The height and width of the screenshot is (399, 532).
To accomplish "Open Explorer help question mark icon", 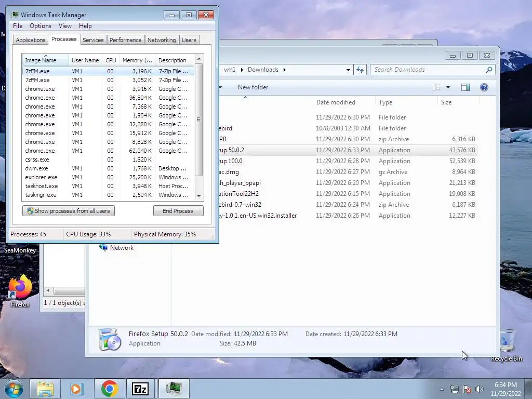I will [x=484, y=87].
